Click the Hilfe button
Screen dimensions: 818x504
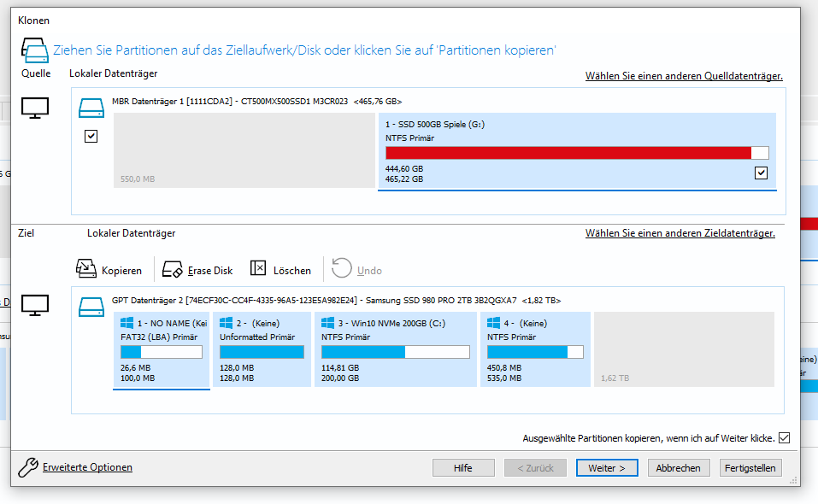(463, 468)
